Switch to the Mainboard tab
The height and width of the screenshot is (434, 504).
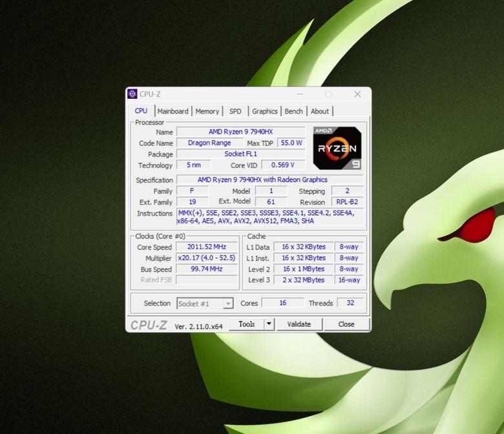coord(173,111)
